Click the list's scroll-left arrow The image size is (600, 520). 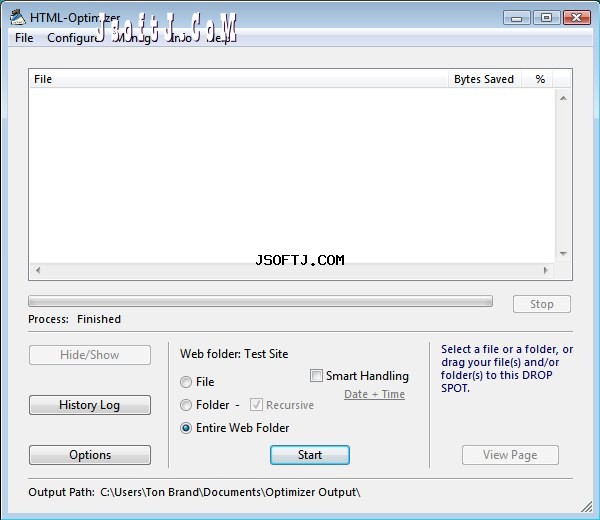tap(38, 270)
